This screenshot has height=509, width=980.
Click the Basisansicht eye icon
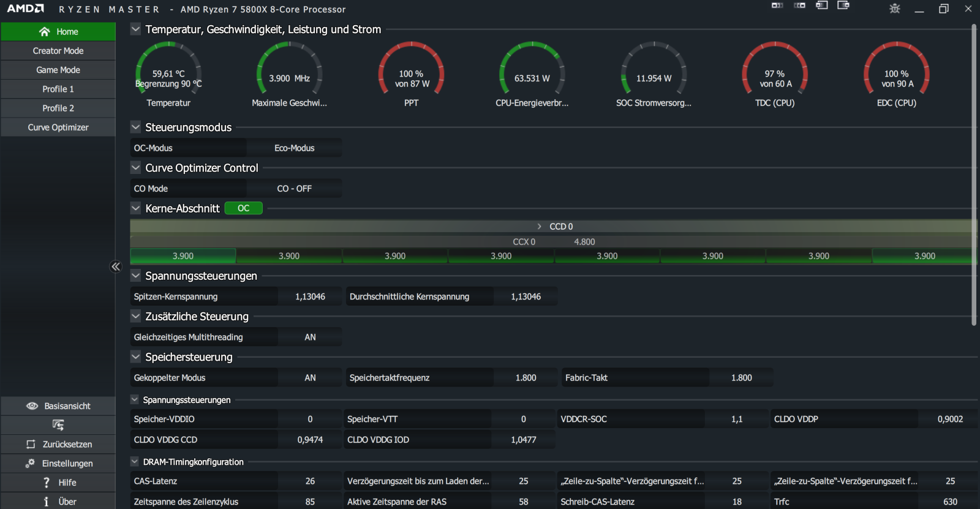coord(32,406)
